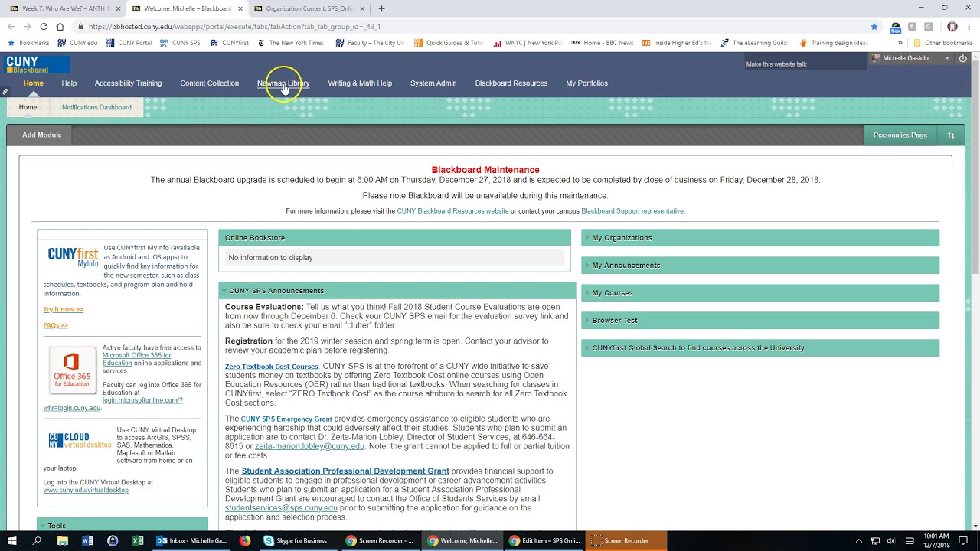Close the Week 7 ANTH tab
The image size is (980, 551).
118,8
